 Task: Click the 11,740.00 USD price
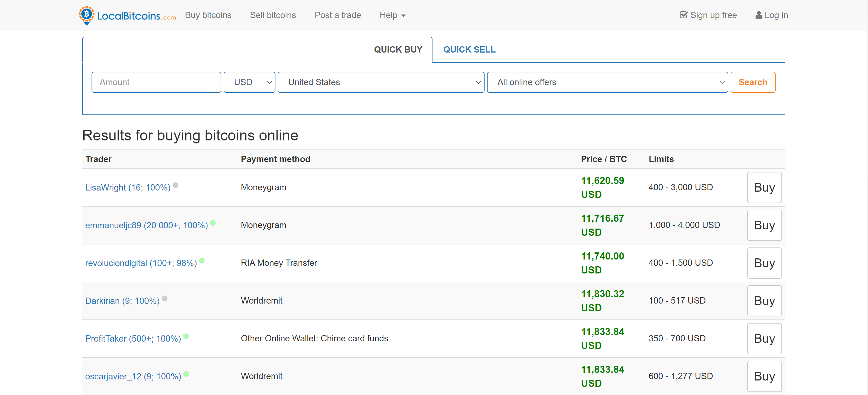point(602,263)
